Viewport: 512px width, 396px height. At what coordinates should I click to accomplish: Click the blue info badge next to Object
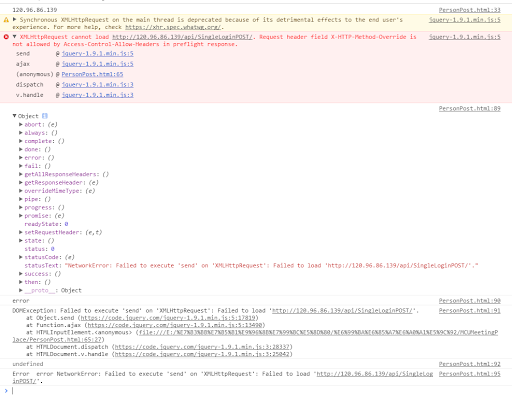pos(45,116)
